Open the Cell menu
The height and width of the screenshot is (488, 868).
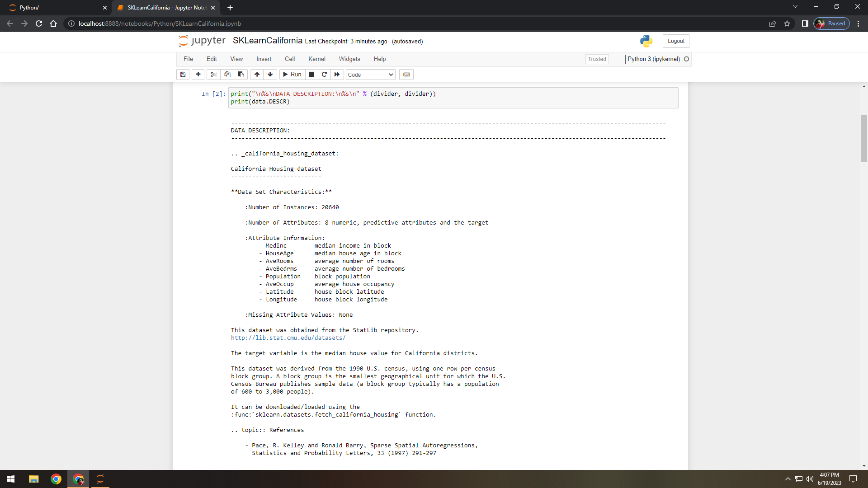(289, 59)
